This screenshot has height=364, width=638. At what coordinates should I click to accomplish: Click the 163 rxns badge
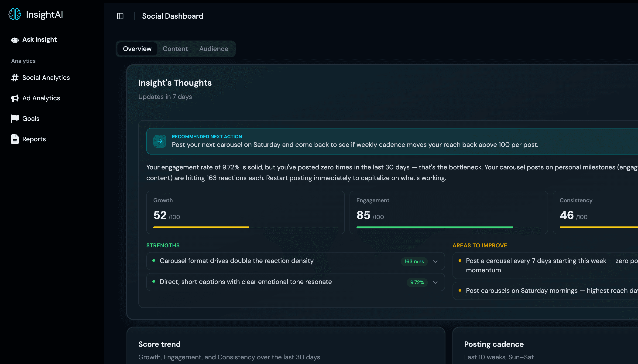414,262
